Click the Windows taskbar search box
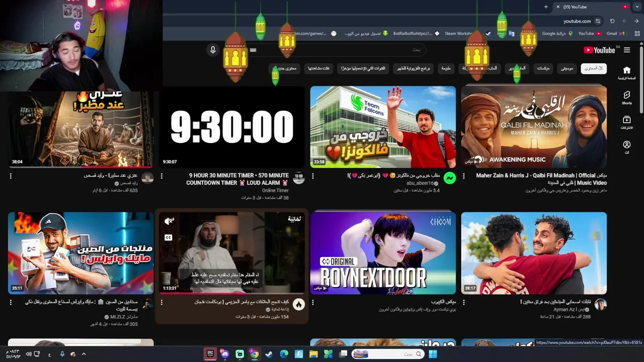The width and height of the screenshot is (644, 362). pos(387,354)
